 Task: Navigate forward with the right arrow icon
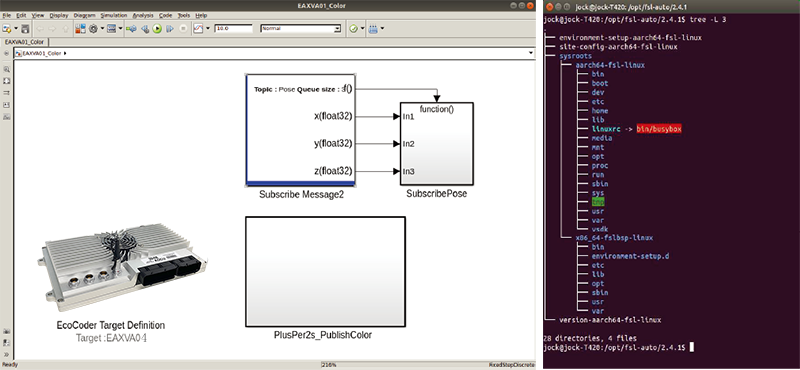click(52, 29)
